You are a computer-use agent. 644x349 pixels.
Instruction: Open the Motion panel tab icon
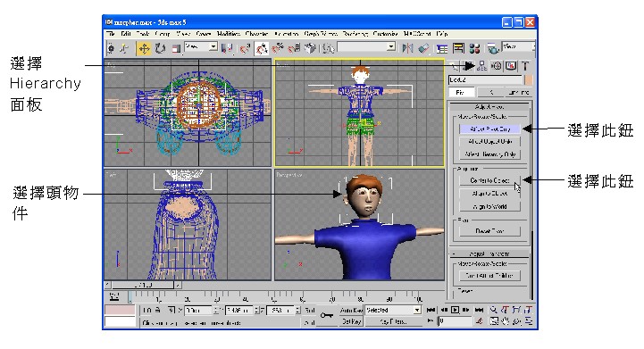click(x=496, y=66)
